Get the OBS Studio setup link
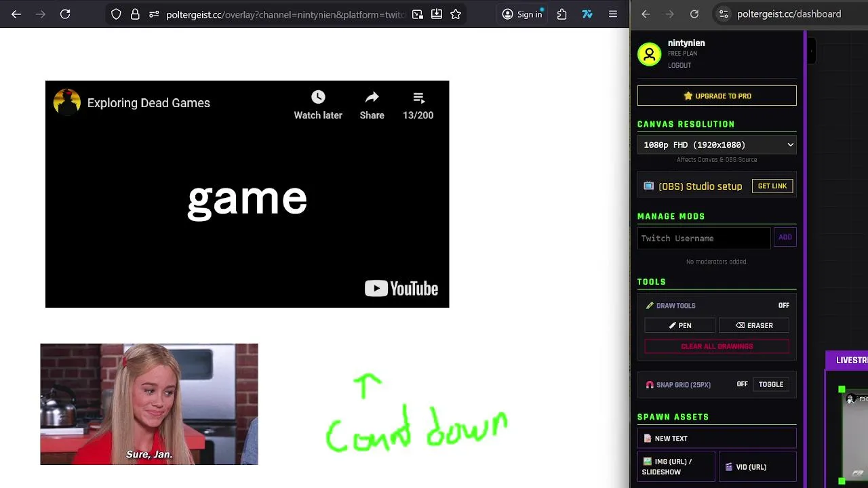 (x=772, y=186)
